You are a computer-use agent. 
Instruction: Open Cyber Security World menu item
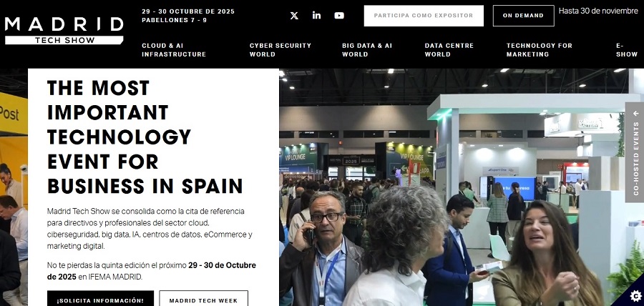(280, 50)
